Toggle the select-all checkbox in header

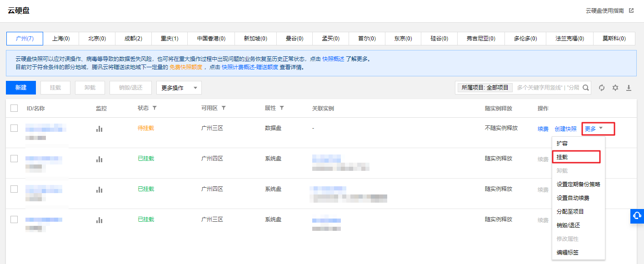(14, 108)
